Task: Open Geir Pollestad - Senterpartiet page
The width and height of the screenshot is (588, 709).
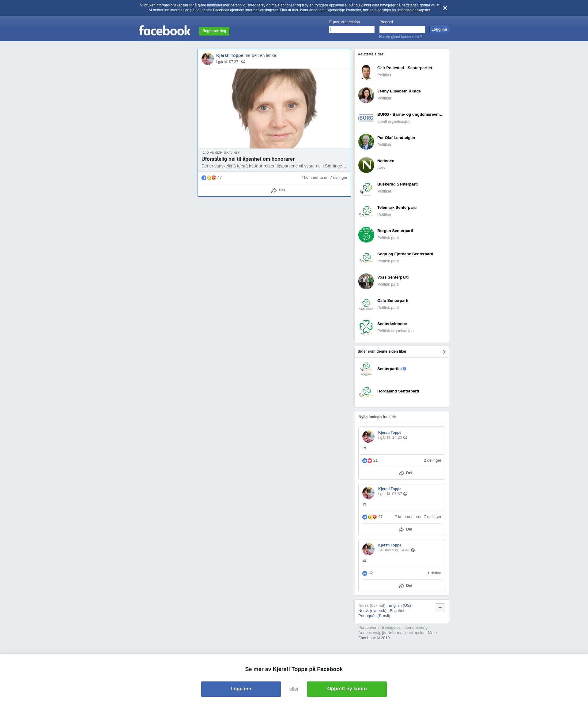Action: click(404, 68)
